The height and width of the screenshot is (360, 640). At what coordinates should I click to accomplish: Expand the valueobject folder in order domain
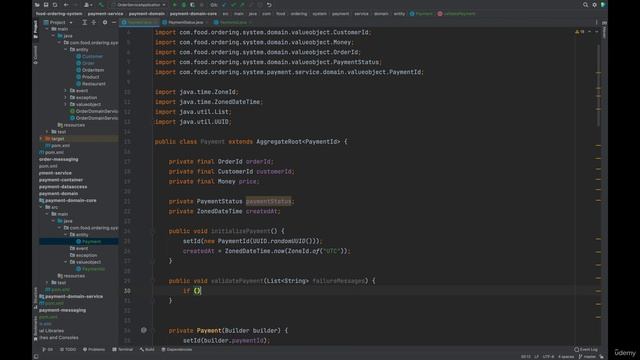tap(65, 104)
